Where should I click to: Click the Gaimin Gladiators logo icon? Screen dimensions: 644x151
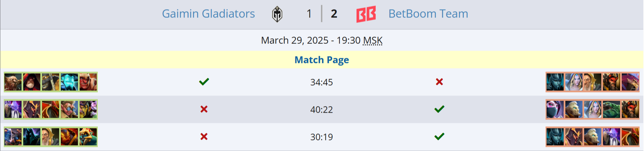pos(277,14)
